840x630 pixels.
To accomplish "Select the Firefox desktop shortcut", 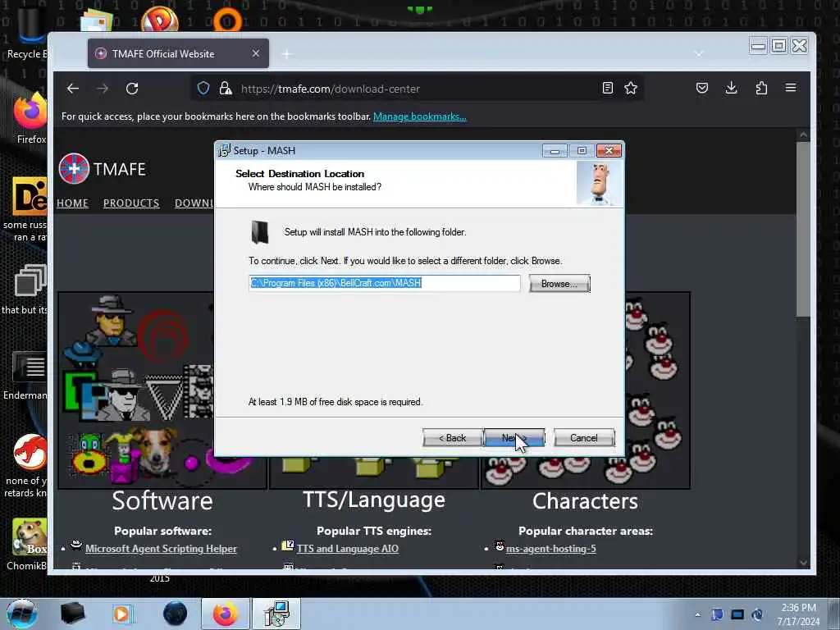I will coord(30,119).
